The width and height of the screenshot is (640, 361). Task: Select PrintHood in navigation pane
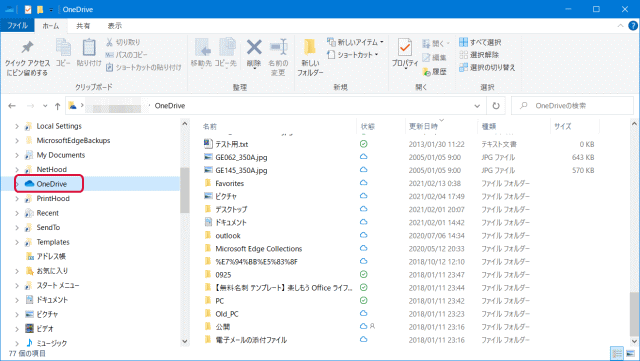[53, 198]
